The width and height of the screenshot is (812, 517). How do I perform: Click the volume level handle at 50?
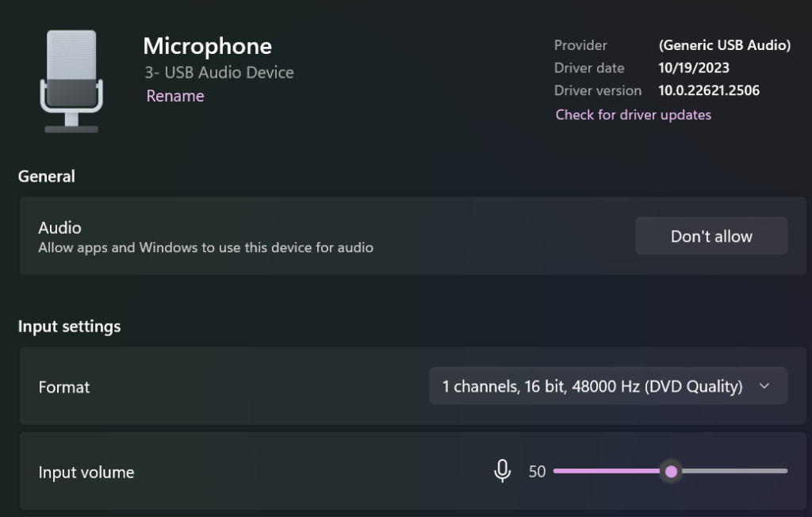671,471
